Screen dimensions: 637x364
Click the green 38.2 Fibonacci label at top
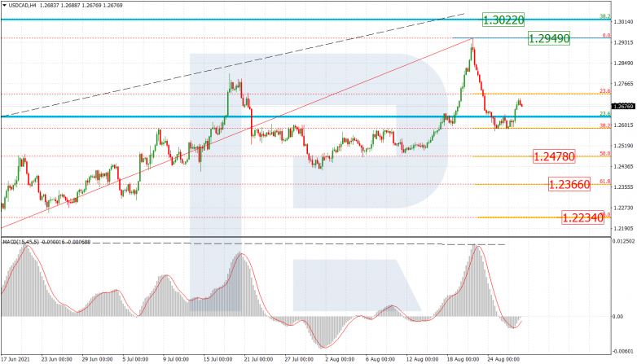click(605, 16)
